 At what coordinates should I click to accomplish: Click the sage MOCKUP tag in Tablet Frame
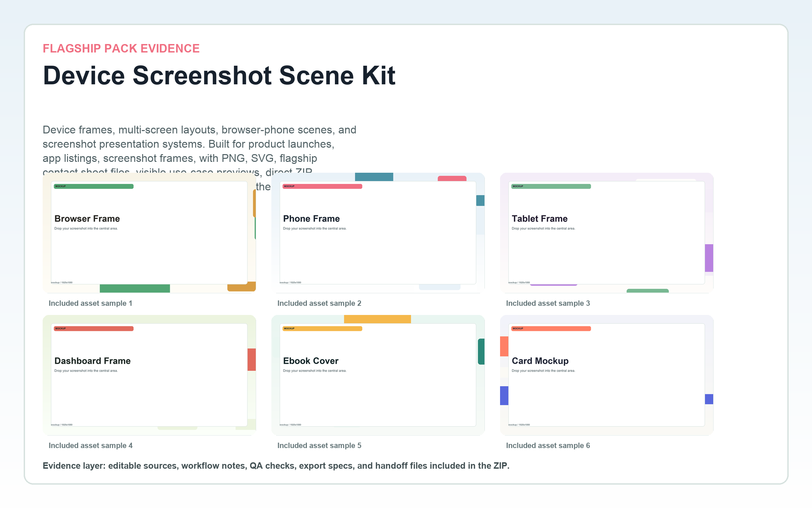coord(551,186)
